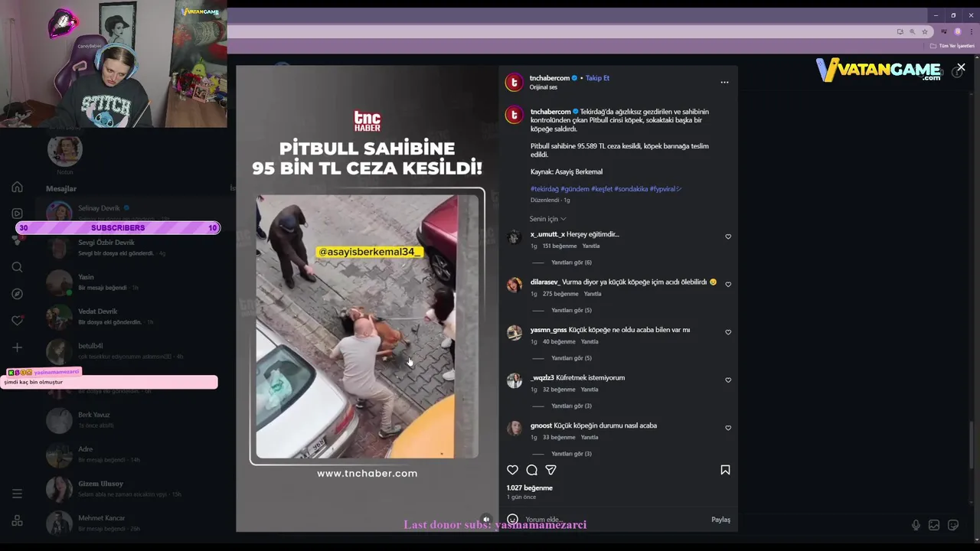Viewport: 980px width, 551px height.
Task: Open browser zoom magnifier icon
Action: (912, 31)
